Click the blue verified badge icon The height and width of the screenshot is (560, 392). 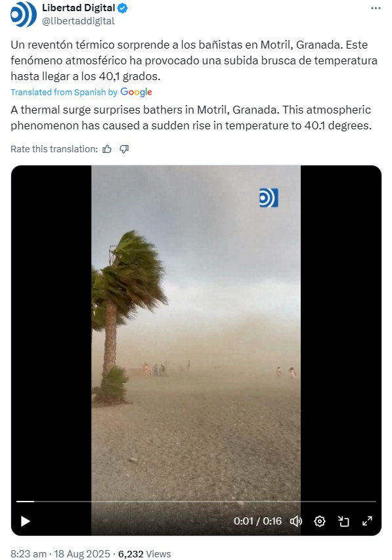123,8
